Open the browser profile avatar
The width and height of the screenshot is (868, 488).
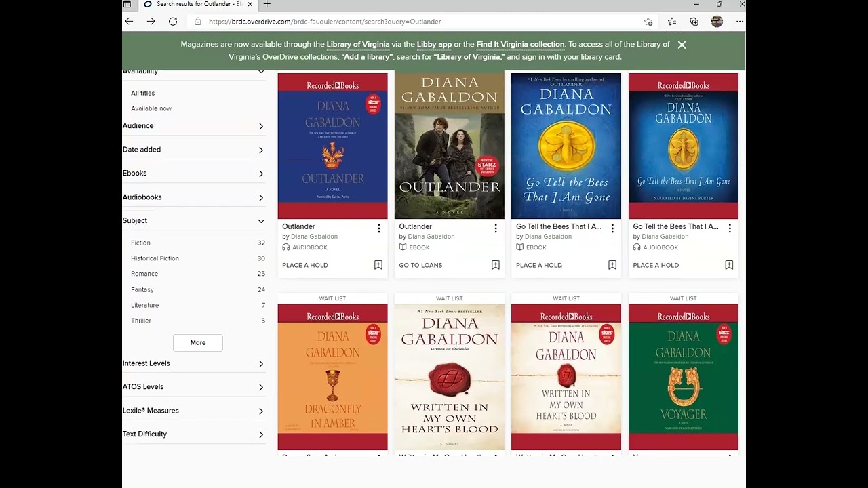[717, 22]
